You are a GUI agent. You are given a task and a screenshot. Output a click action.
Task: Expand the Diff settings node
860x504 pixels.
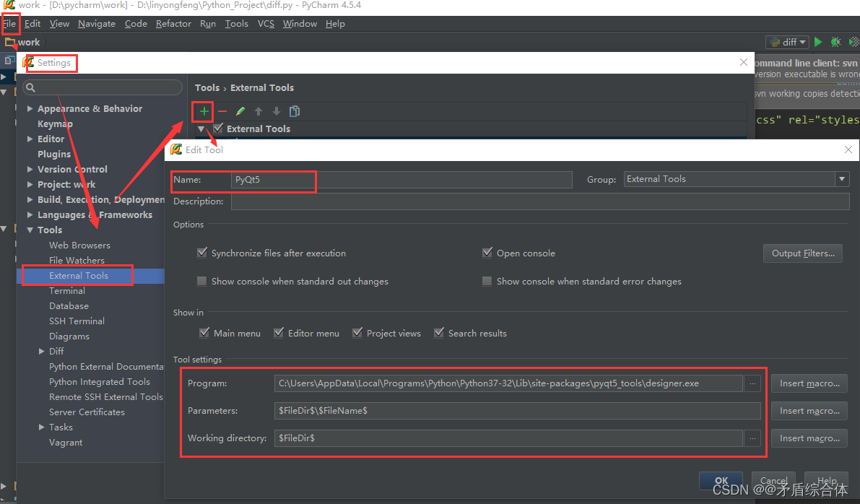(41, 351)
